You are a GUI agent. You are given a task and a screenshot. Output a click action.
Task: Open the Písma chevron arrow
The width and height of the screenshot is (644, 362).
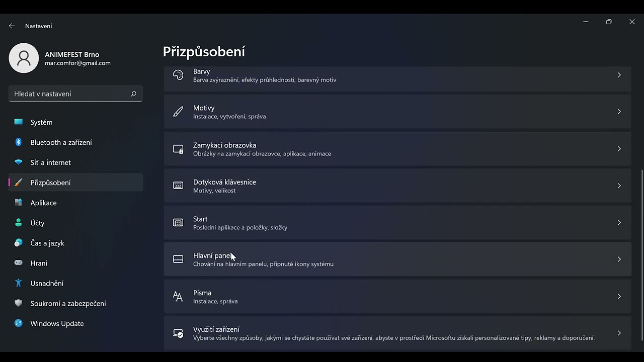click(x=619, y=296)
